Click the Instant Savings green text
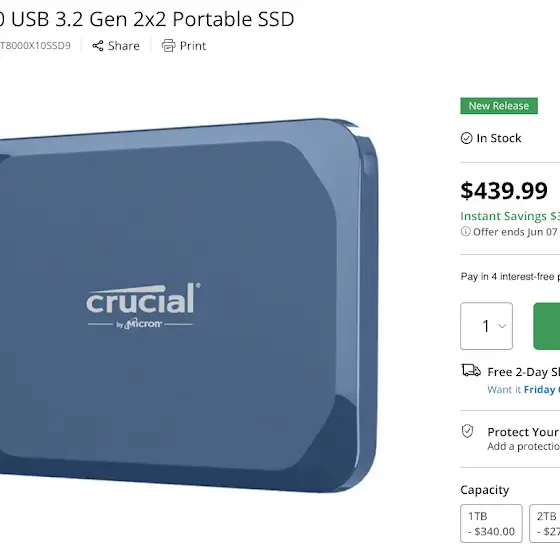The width and height of the screenshot is (560, 560). 510,216
